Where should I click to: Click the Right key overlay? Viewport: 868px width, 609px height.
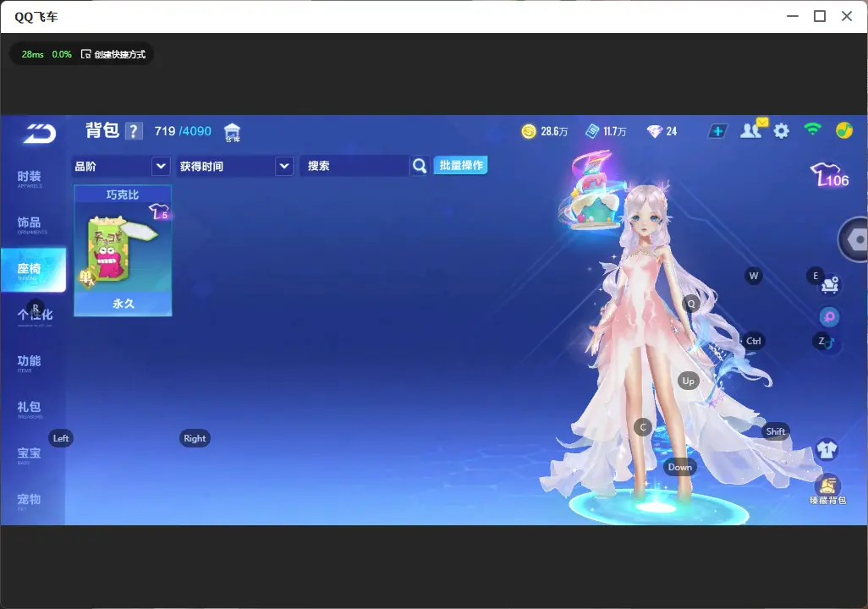pyautogui.click(x=195, y=438)
